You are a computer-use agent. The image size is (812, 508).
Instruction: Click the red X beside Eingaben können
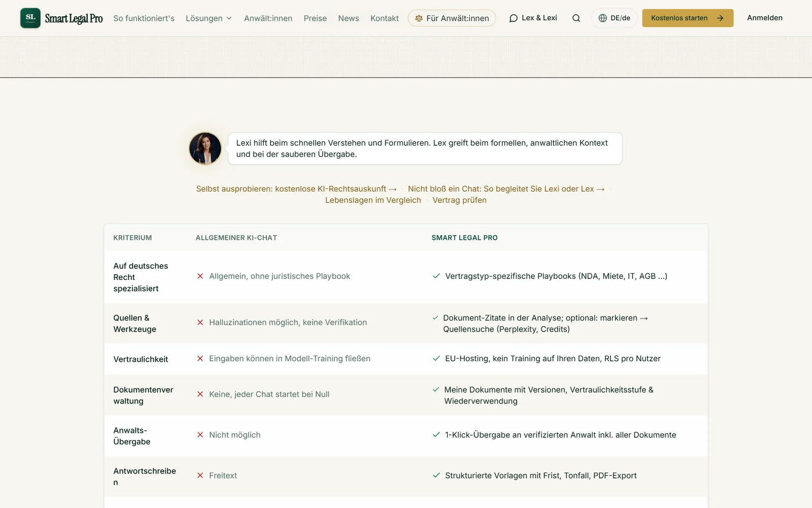click(200, 359)
